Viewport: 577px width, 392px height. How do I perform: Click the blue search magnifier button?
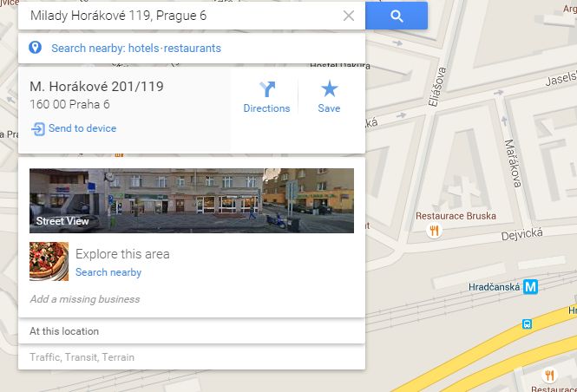397,16
